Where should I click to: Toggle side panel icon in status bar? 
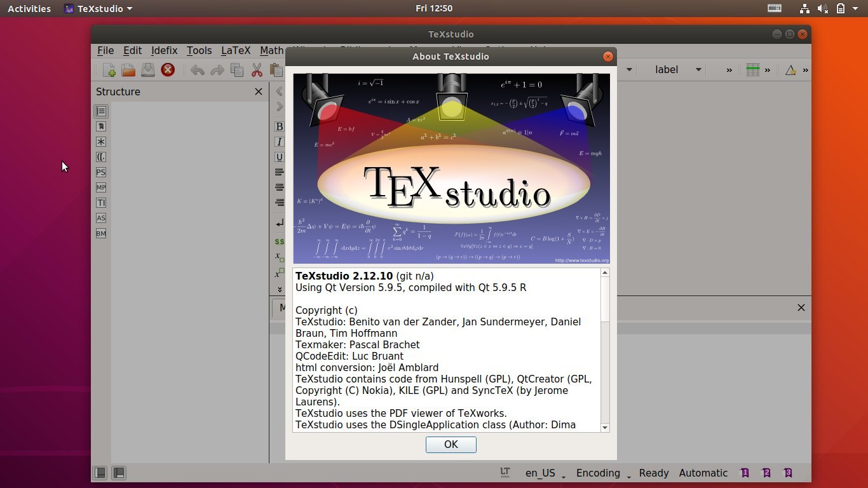click(100, 473)
